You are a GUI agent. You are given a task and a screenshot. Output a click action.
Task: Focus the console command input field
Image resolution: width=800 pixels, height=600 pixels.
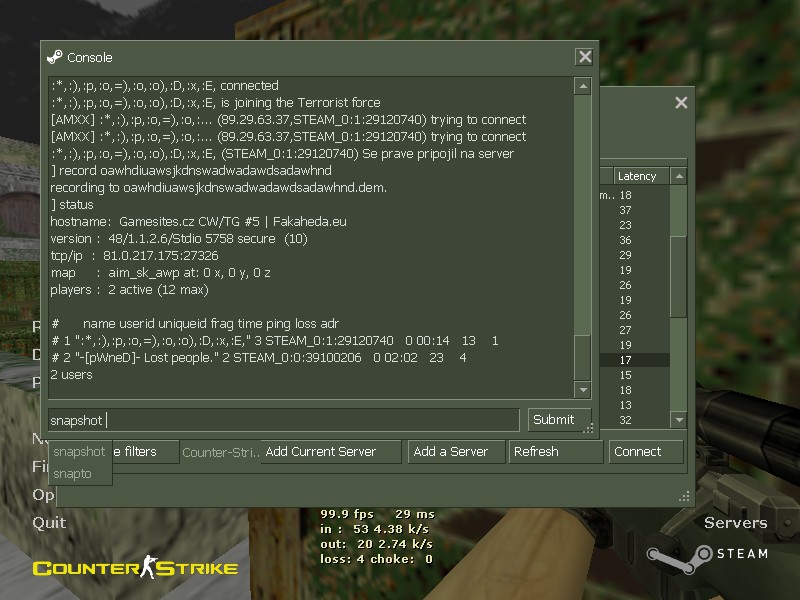click(284, 420)
